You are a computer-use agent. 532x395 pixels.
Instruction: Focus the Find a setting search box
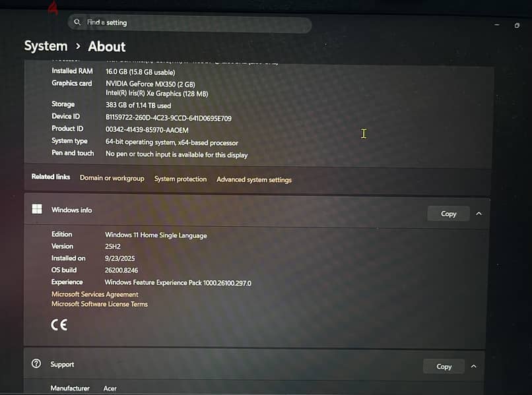[x=189, y=23]
